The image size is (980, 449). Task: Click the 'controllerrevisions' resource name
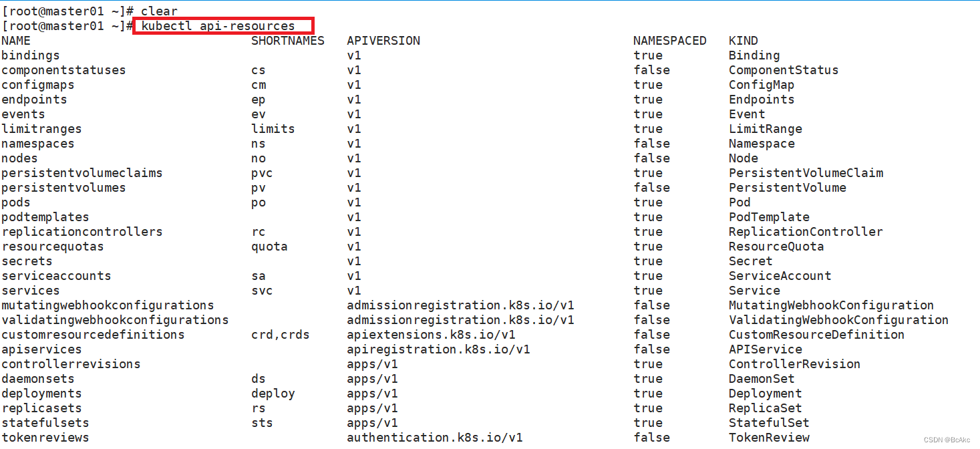tap(71, 364)
